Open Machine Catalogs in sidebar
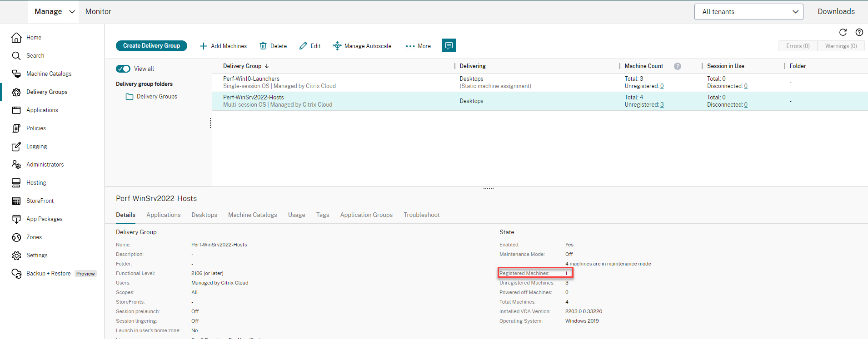 pos(49,74)
